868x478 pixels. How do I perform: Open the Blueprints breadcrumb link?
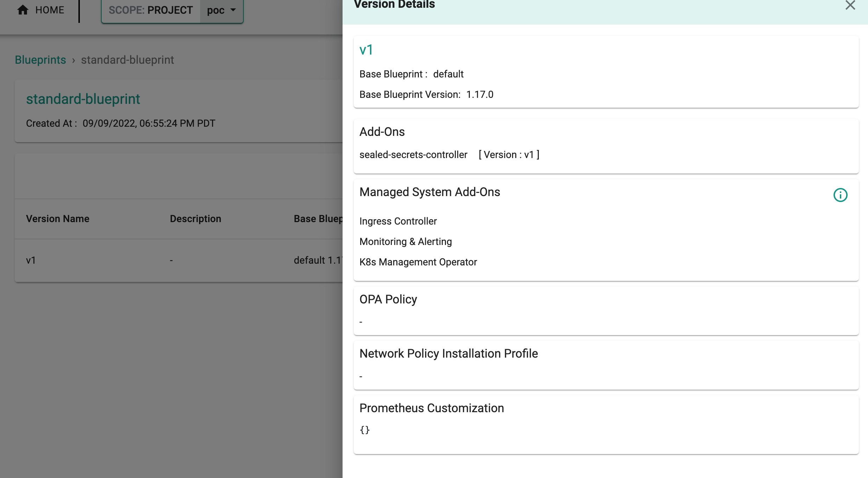coord(40,60)
